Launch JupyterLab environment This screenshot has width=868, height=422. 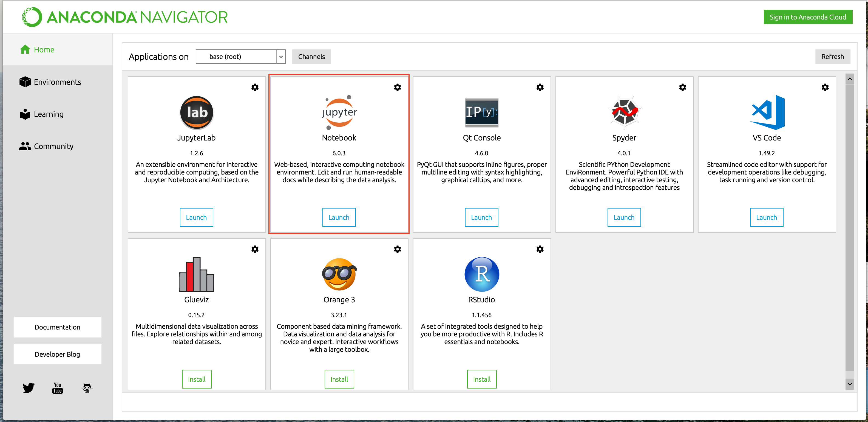[x=197, y=218]
